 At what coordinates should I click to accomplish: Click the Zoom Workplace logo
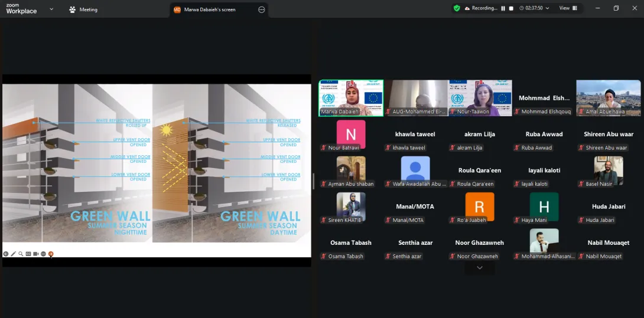pyautogui.click(x=21, y=9)
